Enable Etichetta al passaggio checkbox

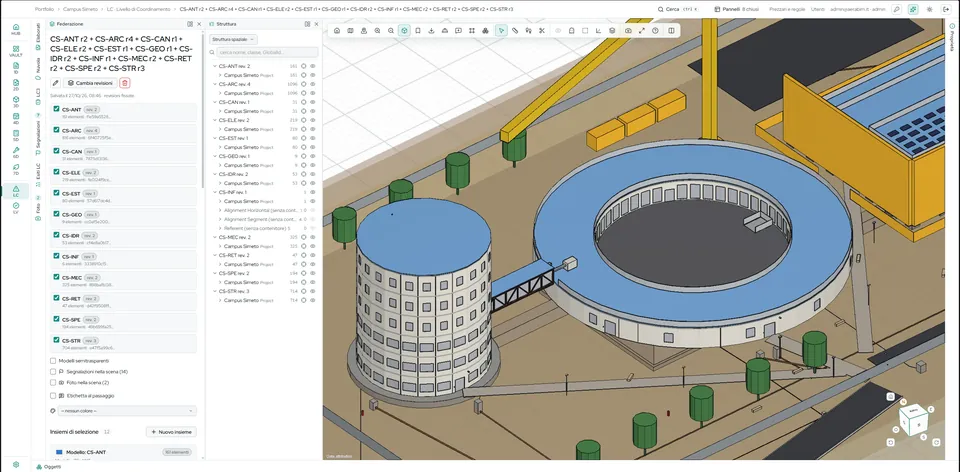tap(53, 395)
